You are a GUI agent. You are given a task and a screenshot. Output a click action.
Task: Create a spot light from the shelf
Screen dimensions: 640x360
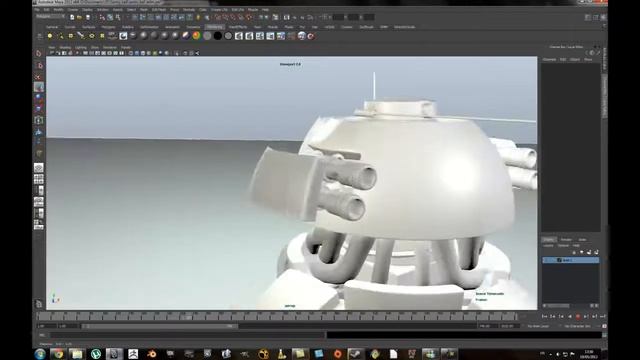pyautogui.click(x=81, y=36)
